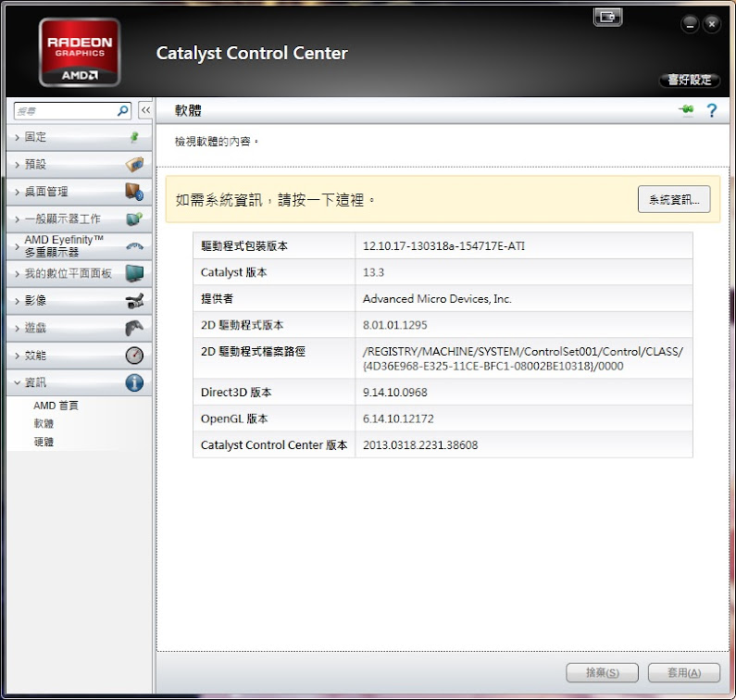Image resolution: width=736 pixels, height=700 pixels.
Task: Click the magnifier search icon
Action: [122, 111]
